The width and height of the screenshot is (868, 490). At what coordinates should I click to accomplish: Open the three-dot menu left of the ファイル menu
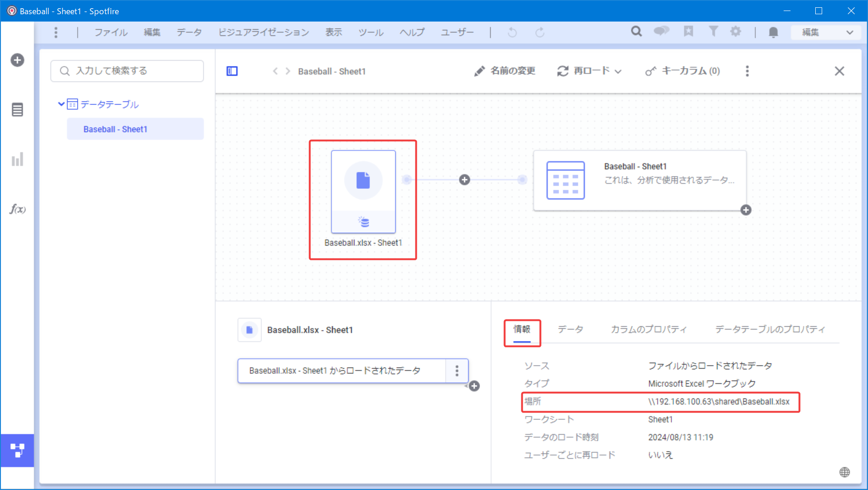(x=56, y=32)
